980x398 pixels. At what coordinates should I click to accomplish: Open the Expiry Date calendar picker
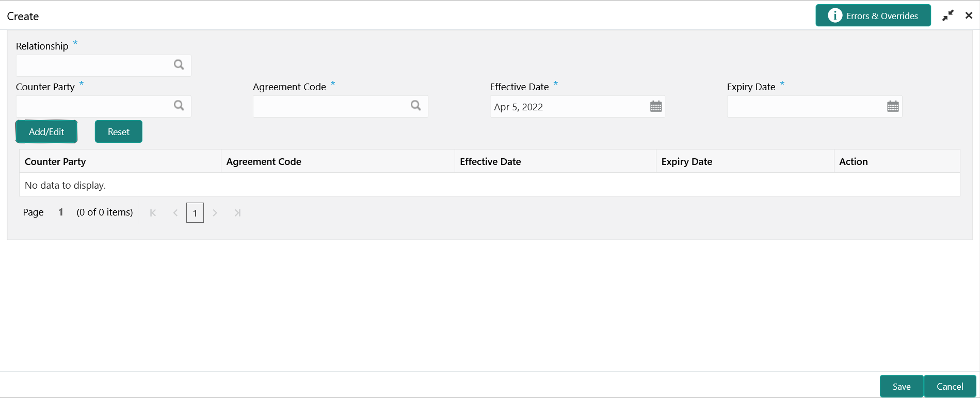[x=893, y=107]
